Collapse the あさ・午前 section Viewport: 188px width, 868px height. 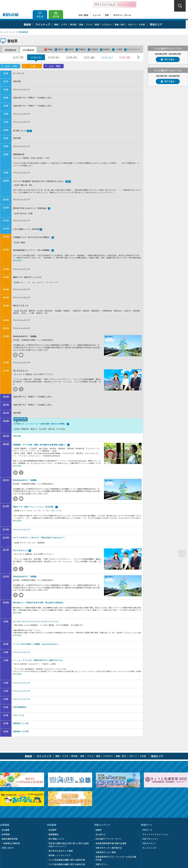[x=10, y=66]
